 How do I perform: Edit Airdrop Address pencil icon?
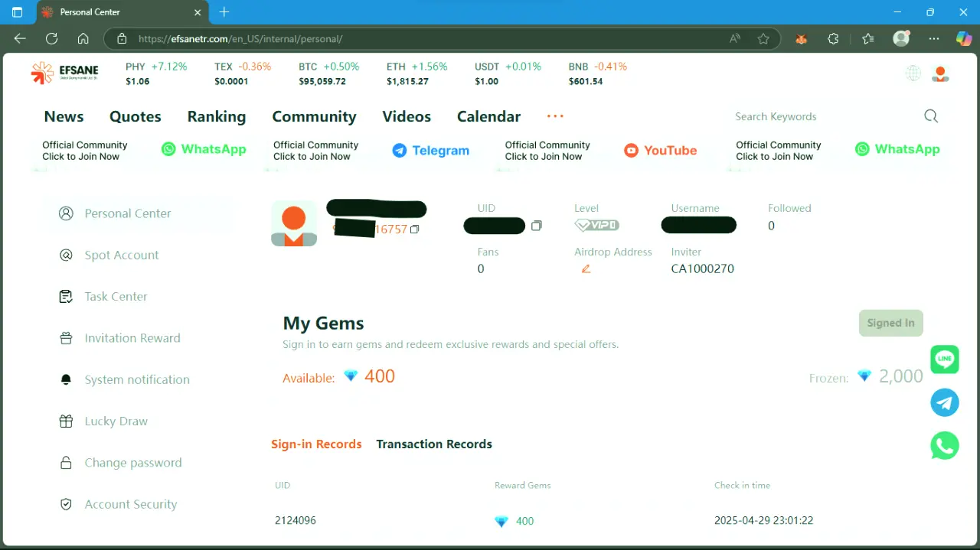point(586,268)
